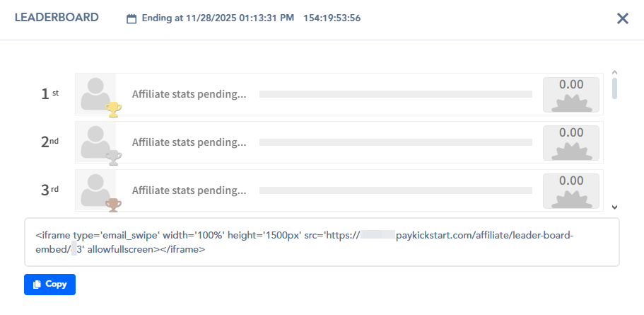The image size is (644, 315).
Task: Click the gold trophy icon for 1st place
Action: pyautogui.click(x=113, y=110)
